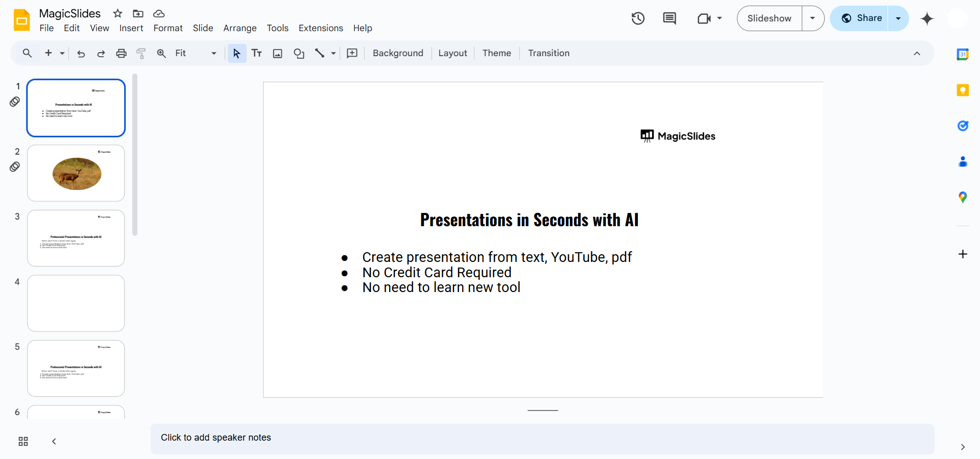
Task: Switch to grid view
Action: pyautogui.click(x=23, y=441)
